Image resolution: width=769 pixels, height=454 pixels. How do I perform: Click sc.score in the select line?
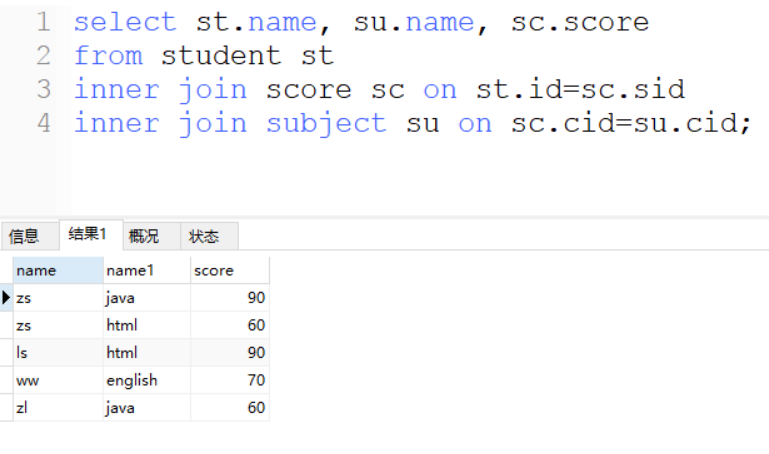(x=580, y=22)
